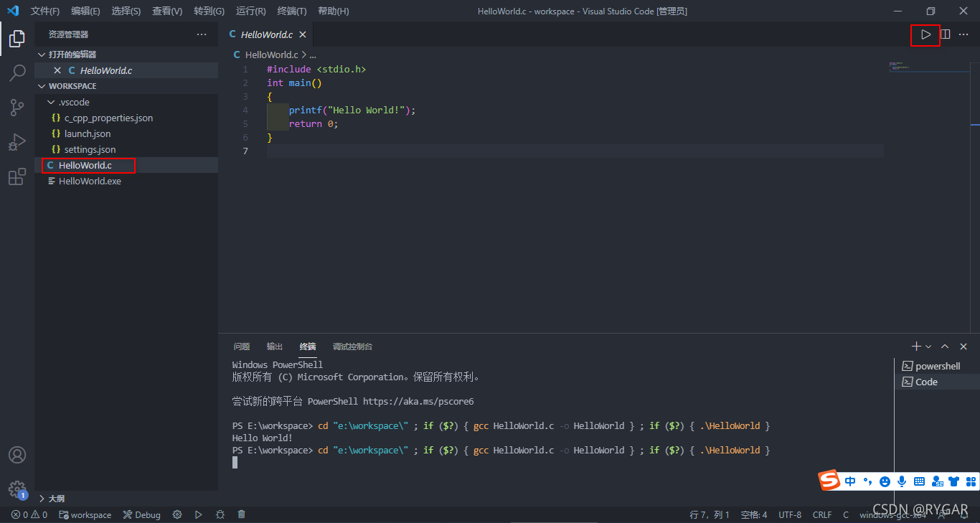
Task: Open the Source Control view
Action: click(17, 108)
